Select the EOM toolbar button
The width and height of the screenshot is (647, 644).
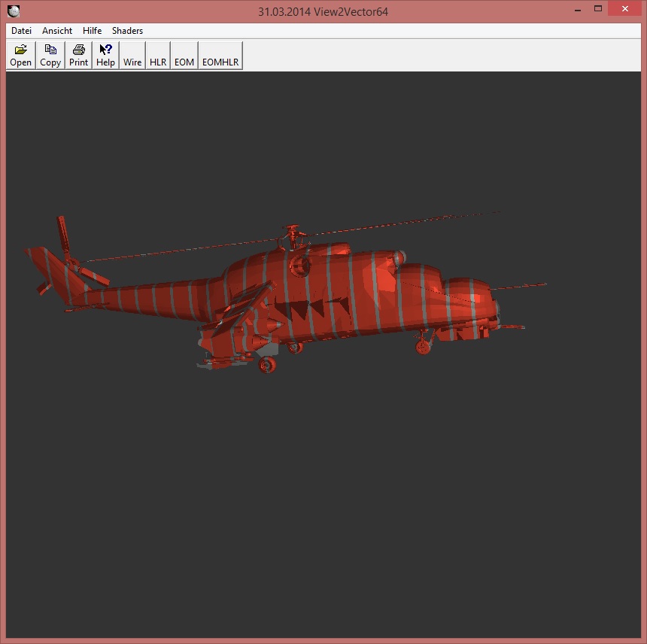coord(184,55)
